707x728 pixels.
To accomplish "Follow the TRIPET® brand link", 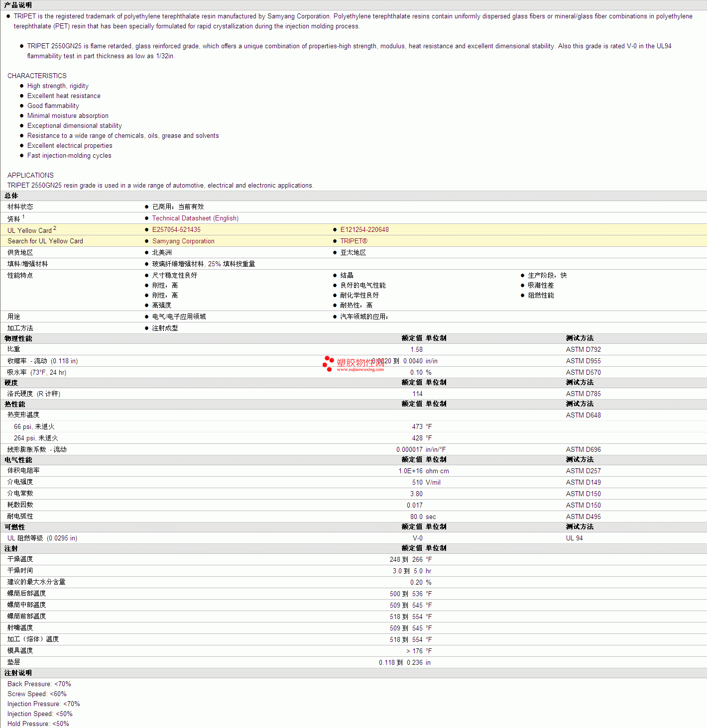I will click(x=353, y=241).
